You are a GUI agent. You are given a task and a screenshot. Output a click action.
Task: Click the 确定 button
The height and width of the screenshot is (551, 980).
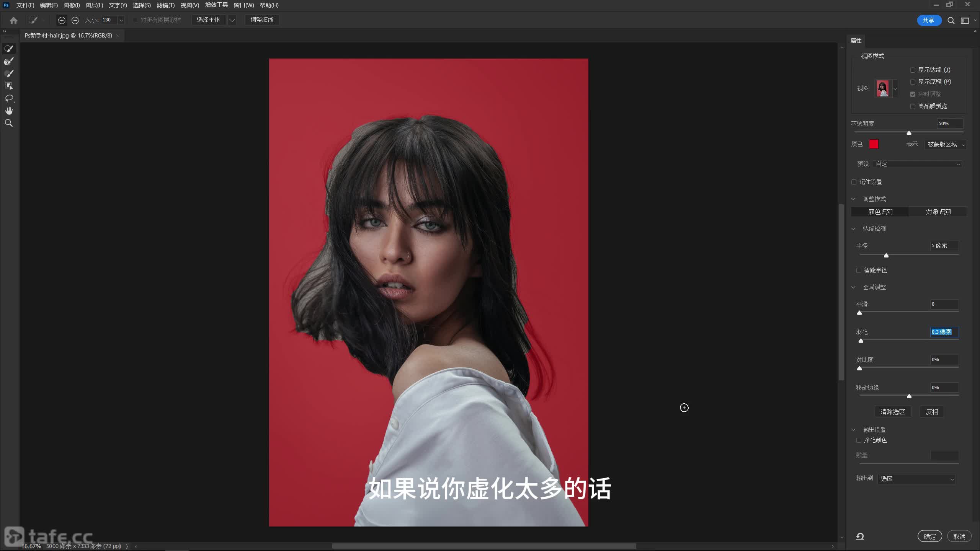pos(929,536)
